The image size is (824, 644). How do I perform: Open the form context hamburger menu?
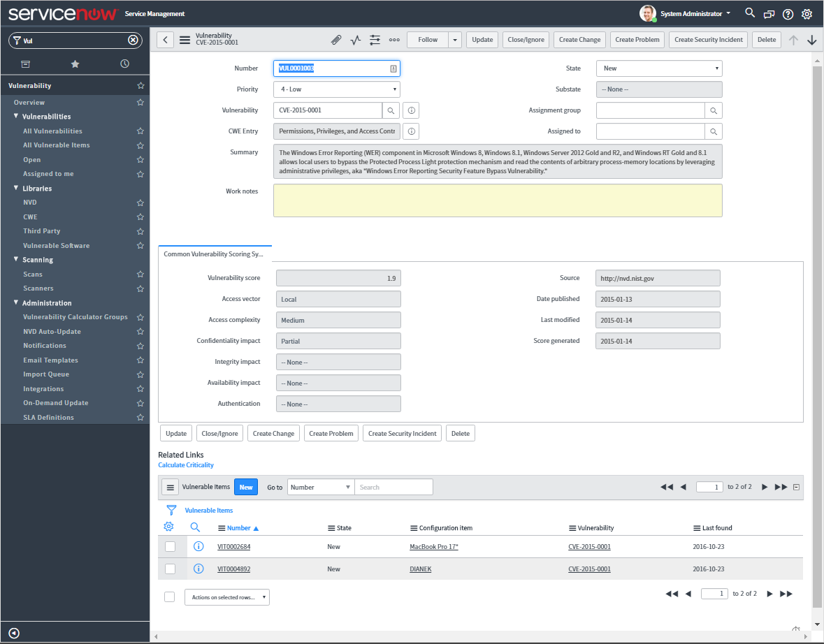pos(185,40)
